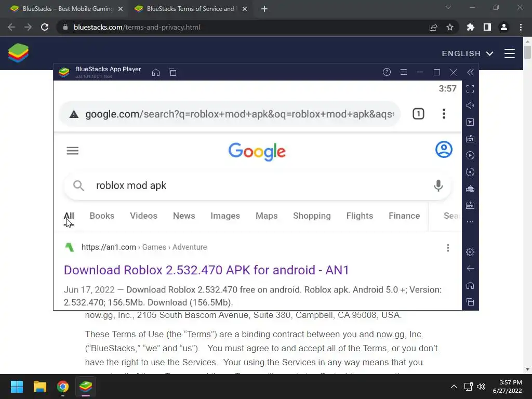Switch to the News search tab
The image size is (532, 399).
coord(184,216)
